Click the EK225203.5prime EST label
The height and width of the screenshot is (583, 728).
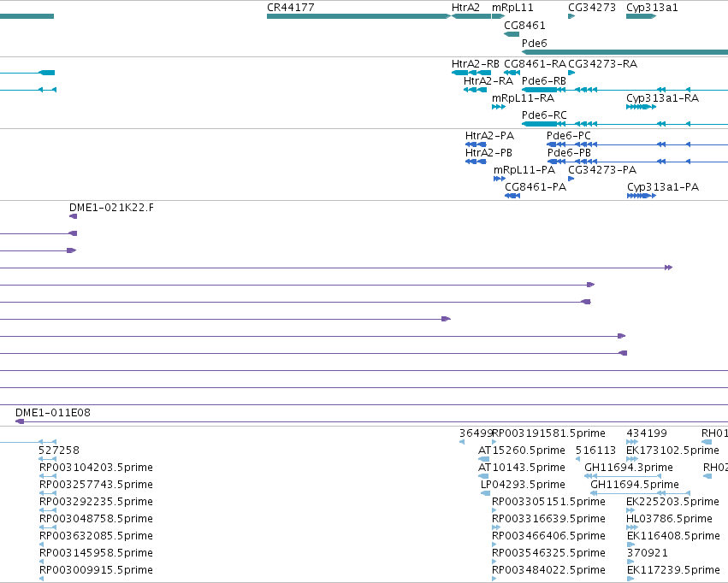click(x=672, y=502)
